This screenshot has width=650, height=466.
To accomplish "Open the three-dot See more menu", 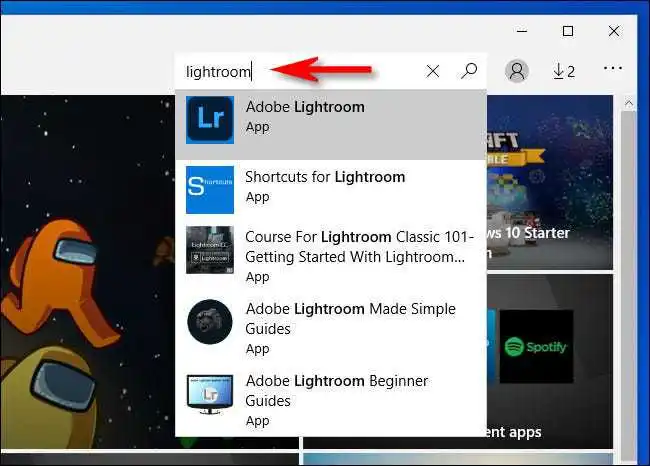I will (613, 70).
